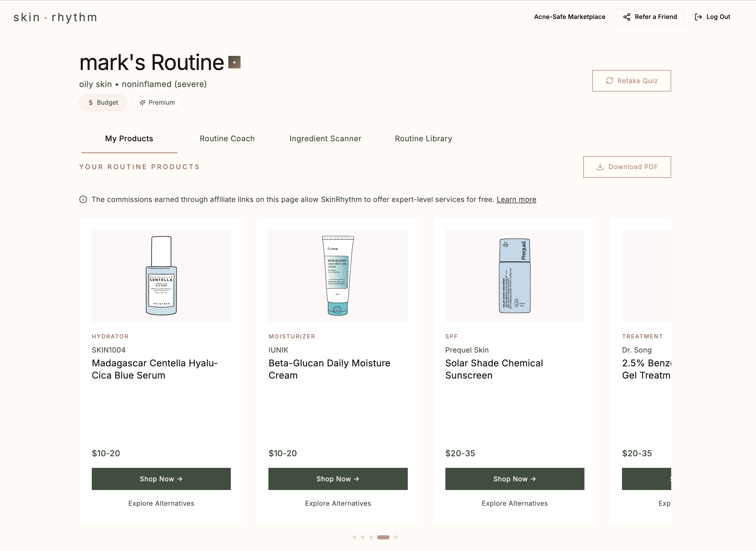Switch to the Premium routine option

tap(157, 103)
